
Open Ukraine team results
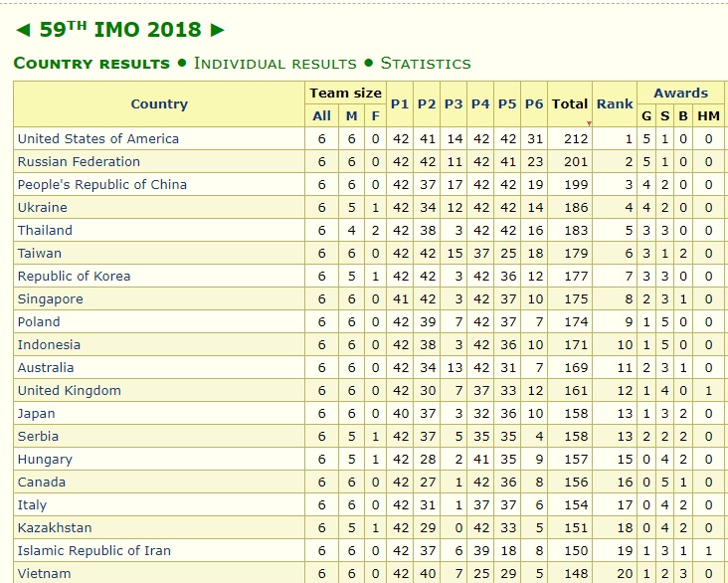tap(43, 208)
